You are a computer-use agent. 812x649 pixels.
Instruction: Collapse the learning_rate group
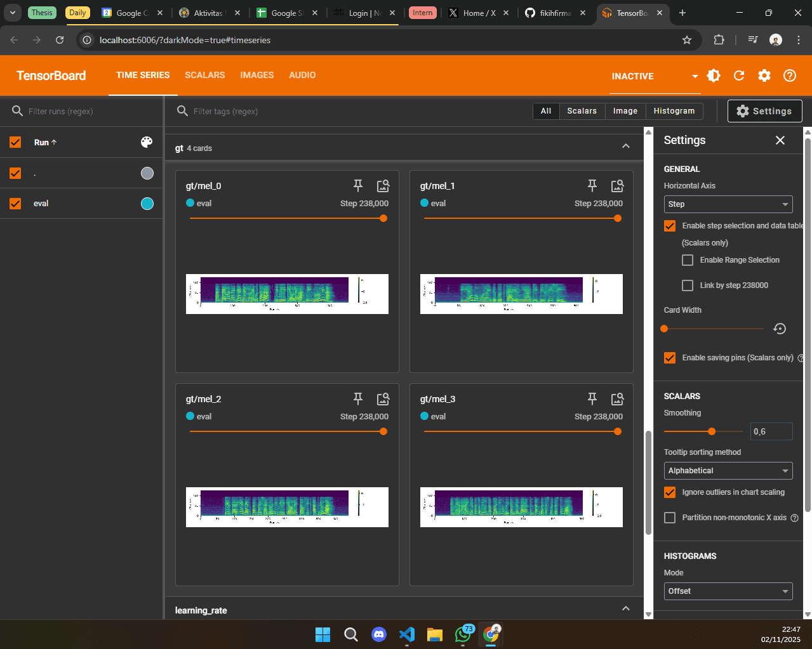click(626, 608)
